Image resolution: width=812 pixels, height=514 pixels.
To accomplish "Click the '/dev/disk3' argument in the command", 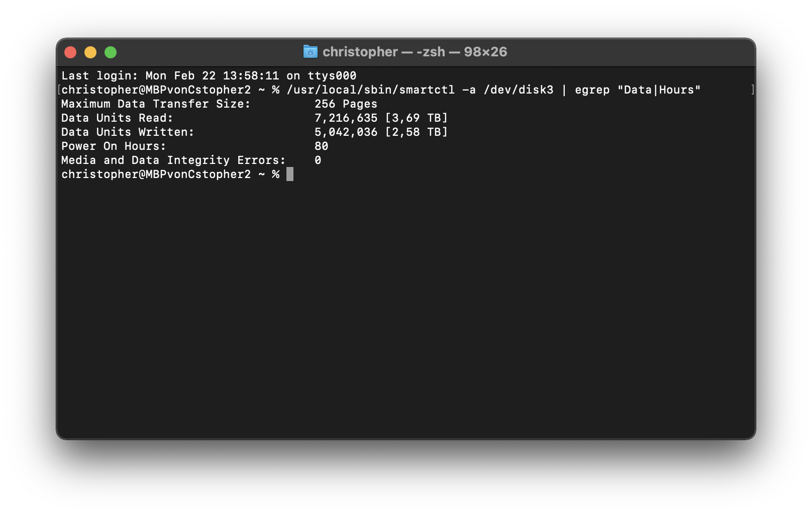I will tap(519, 90).
